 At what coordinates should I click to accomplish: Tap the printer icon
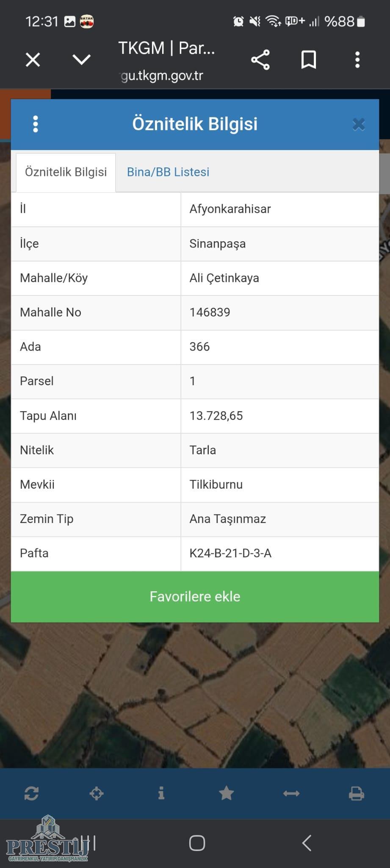coord(356,793)
